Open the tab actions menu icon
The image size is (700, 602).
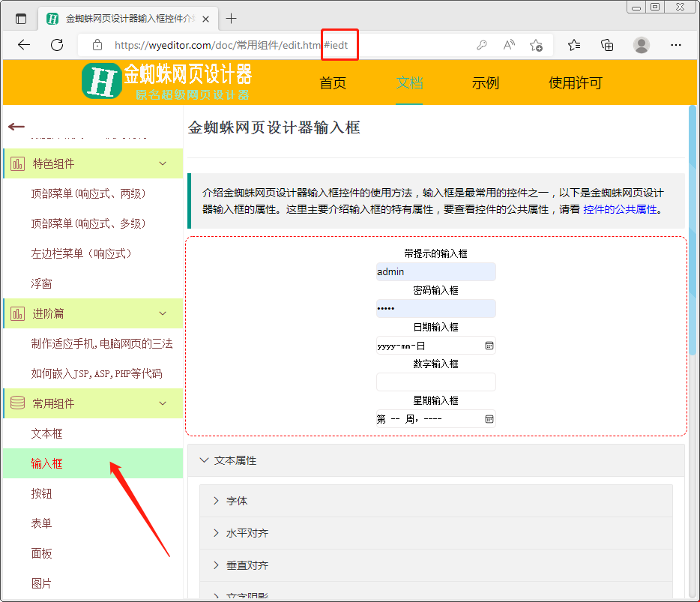point(21,19)
